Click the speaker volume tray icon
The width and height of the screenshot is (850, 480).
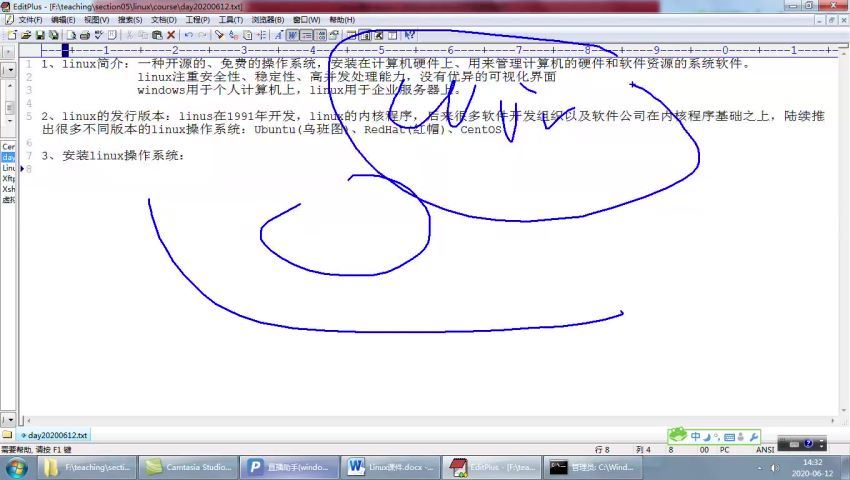[x=775, y=468]
